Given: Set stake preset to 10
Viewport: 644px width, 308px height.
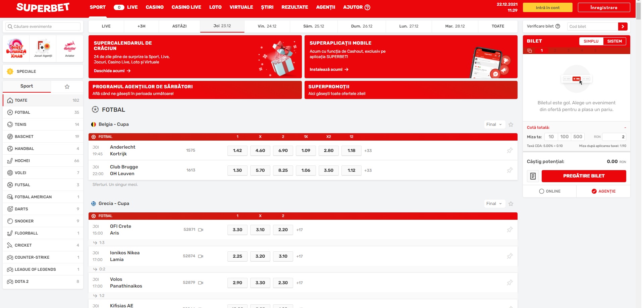Looking at the screenshot, I should 551,137.
